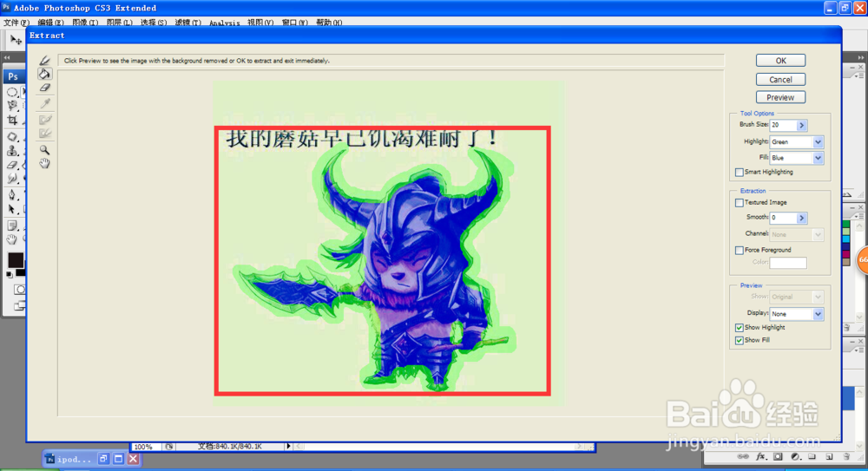The width and height of the screenshot is (868, 471).
Task: Open the Channel dropdown
Action: pos(797,235)
